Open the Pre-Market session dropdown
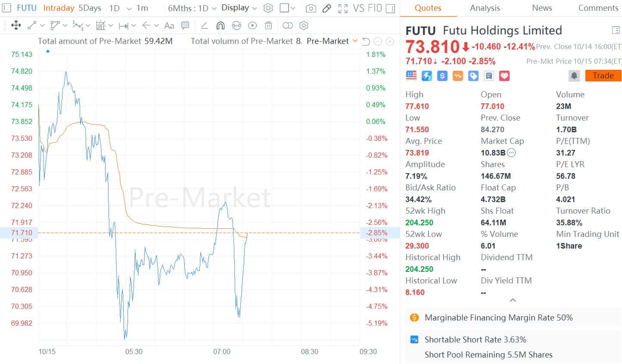 [x=332, y=41]
